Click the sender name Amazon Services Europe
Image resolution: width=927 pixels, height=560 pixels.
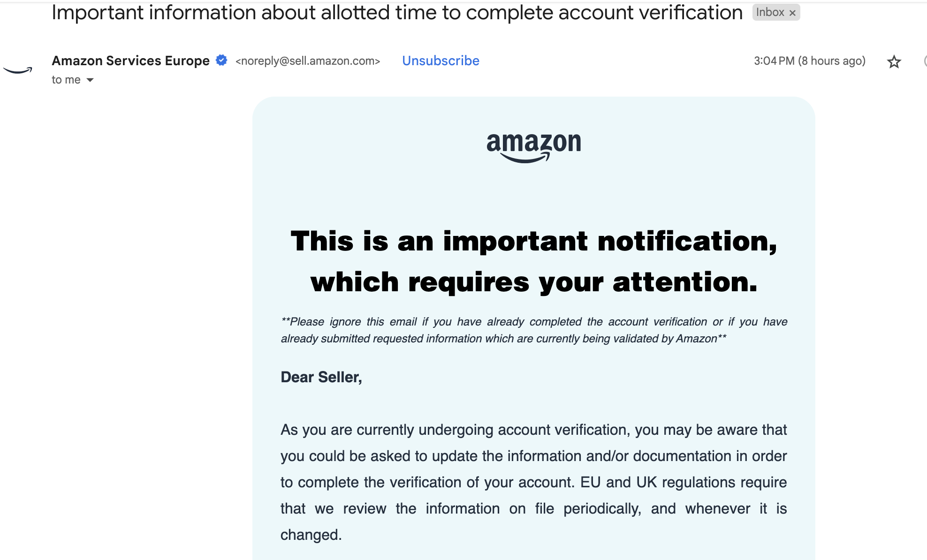coord(130,61)
